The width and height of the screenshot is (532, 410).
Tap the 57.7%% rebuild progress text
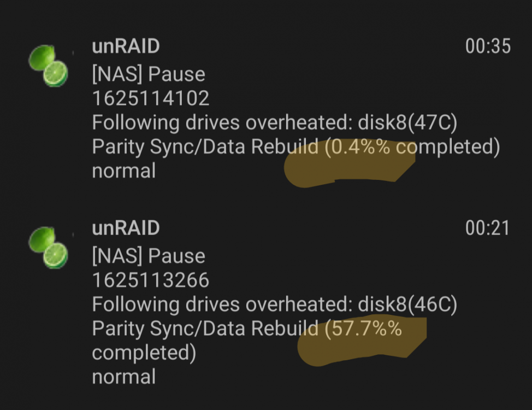[x=363, y=328]
